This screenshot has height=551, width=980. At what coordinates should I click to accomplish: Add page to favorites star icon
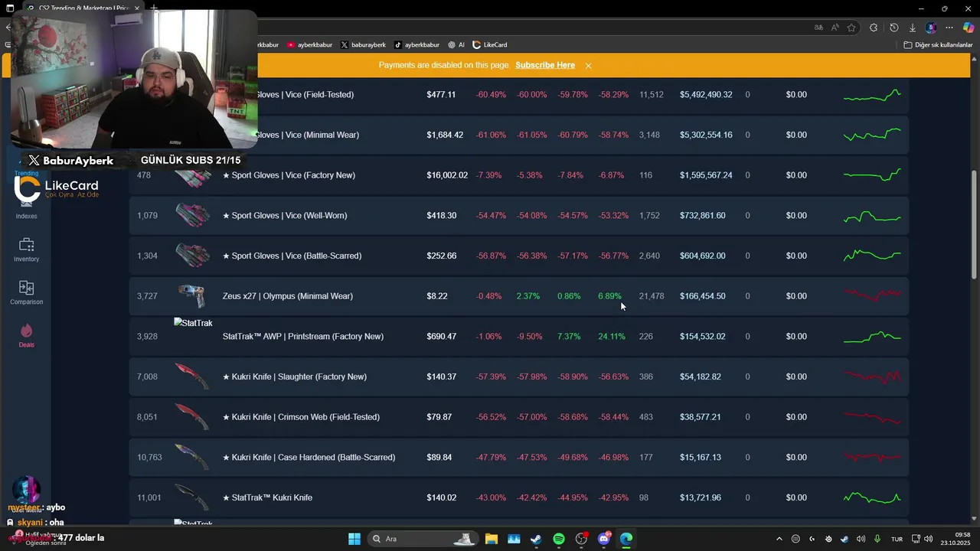[851, 28]
